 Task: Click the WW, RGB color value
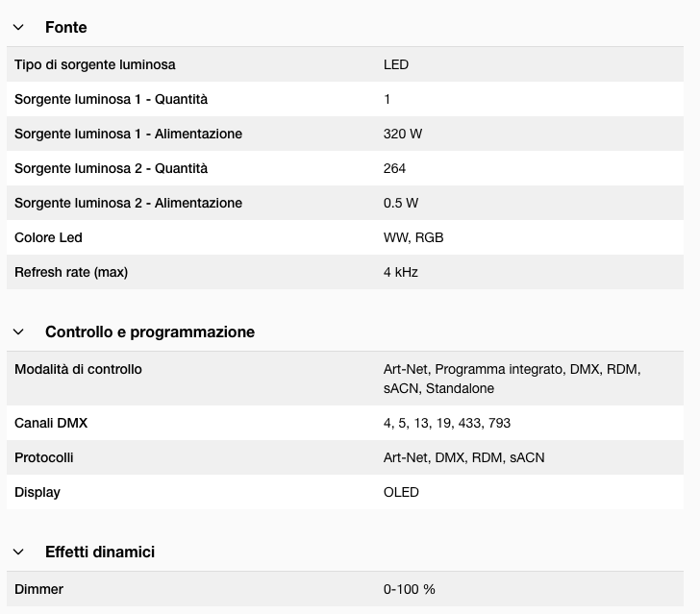412,238
